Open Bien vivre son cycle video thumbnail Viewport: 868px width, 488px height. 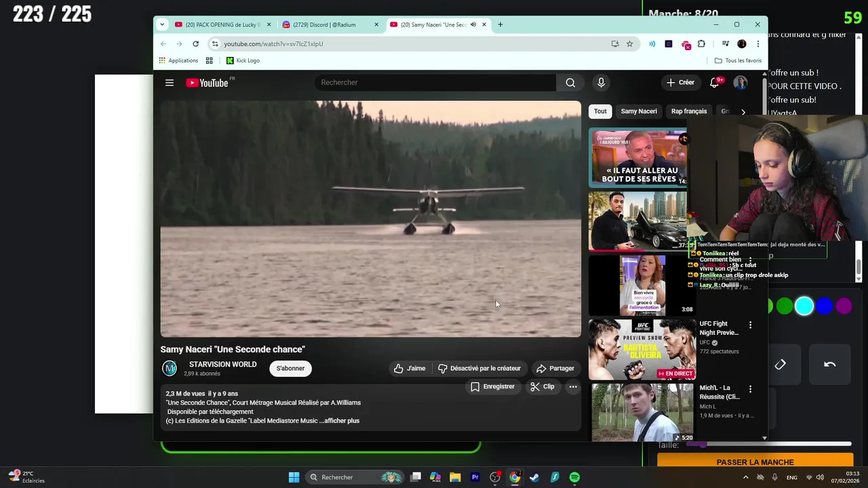click(642, 285)
